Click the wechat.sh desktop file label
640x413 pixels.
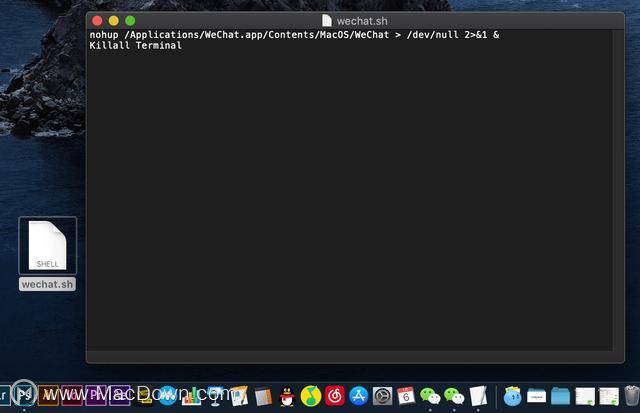click(47, 284)
